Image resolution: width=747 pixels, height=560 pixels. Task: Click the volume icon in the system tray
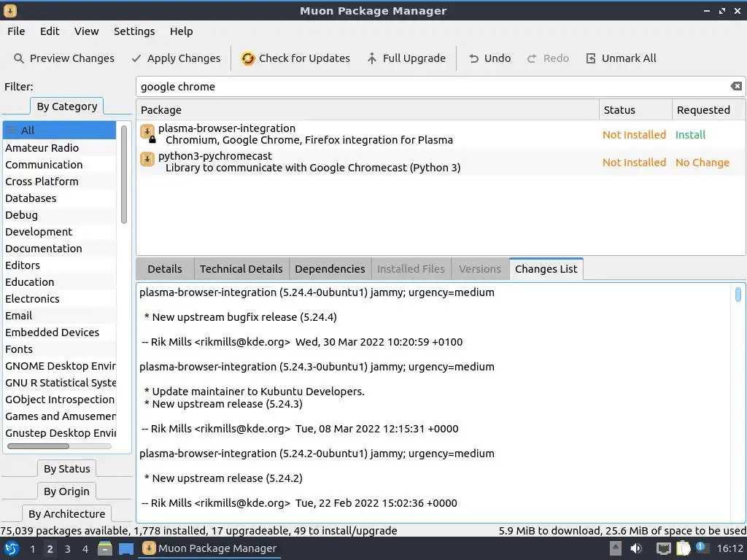[x=636, y=548]
